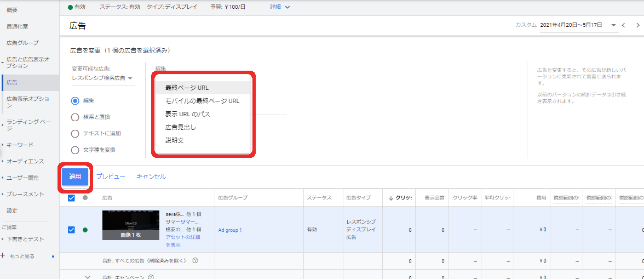Click the ad image thumbnail 画像 1 枚
Viewport: 644px width, 279px height.
tap(130, 225)
